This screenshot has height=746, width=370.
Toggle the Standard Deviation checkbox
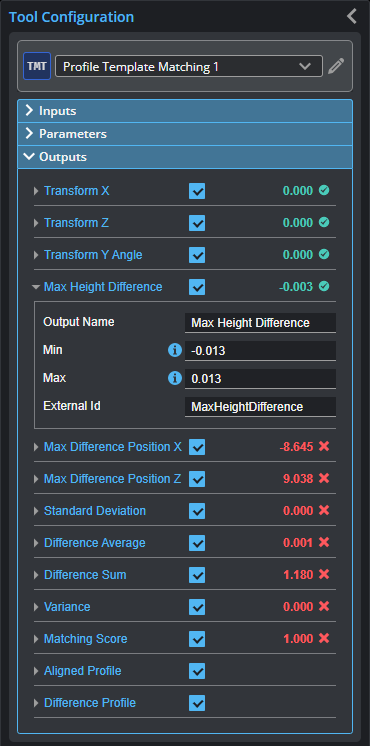(197, 511)
